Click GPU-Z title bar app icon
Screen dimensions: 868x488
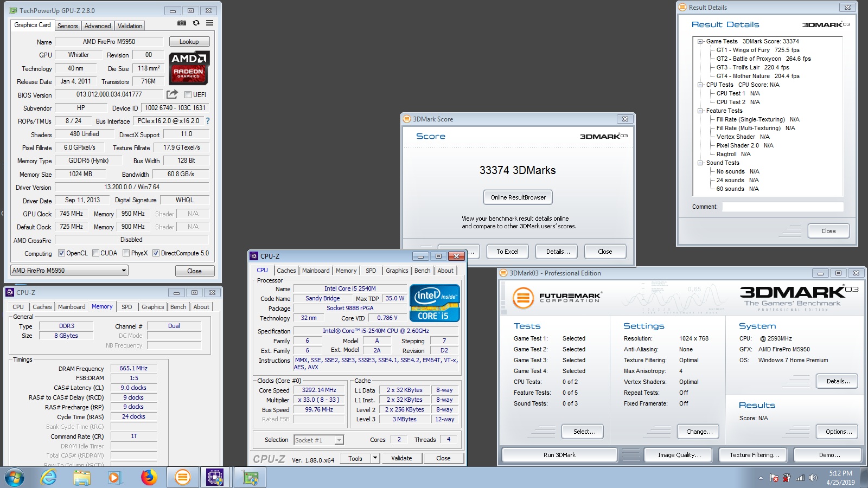[x=14, y=10]
